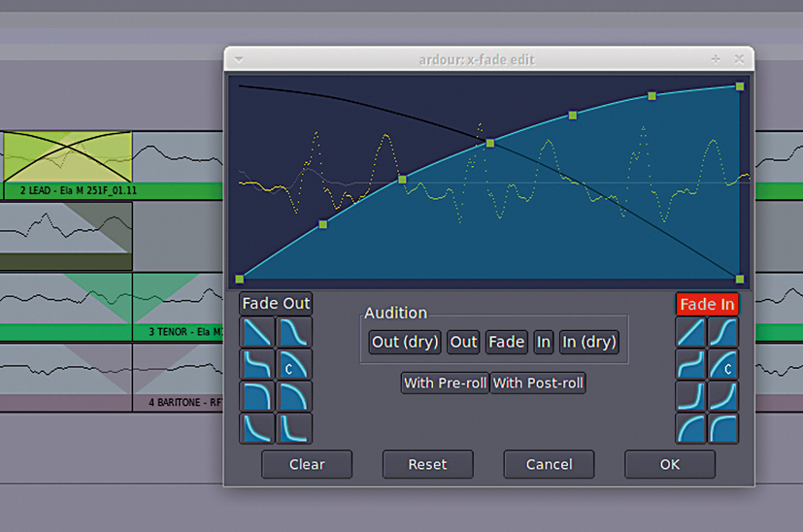Audition the In (dry) signal
803x532 pixels.
click(x=589, y=342)
